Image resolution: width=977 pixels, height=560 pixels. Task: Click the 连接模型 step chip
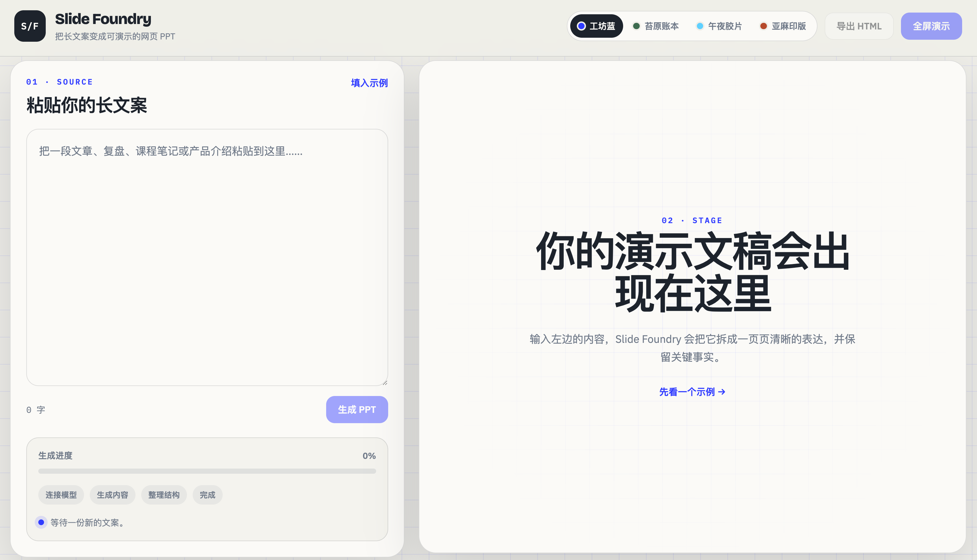(61, 495)
